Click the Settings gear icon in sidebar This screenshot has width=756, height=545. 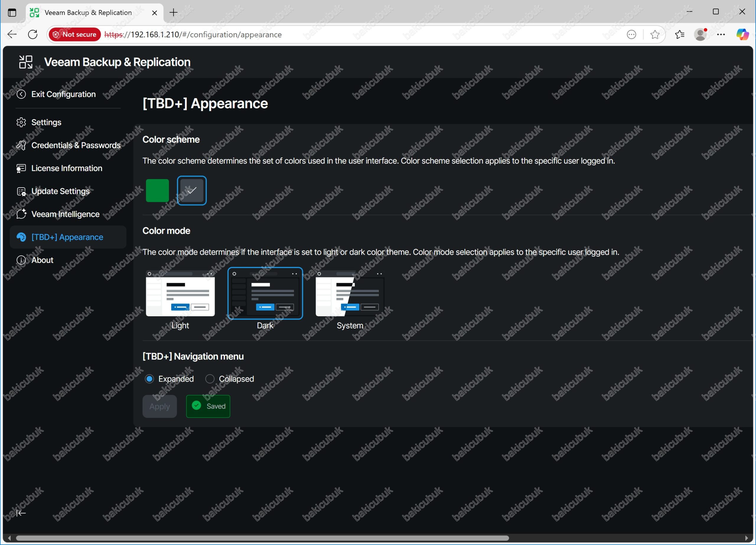pos(21,122)
